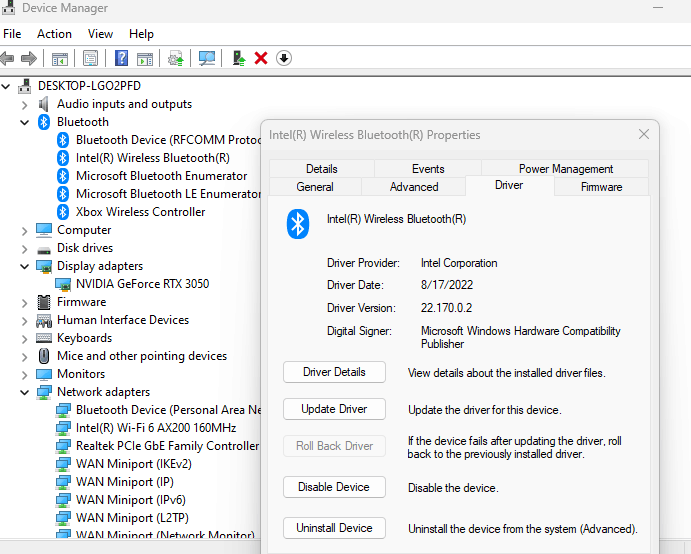Switch to the General tab
The image size is (691, 554).
[x=315, y=187]
